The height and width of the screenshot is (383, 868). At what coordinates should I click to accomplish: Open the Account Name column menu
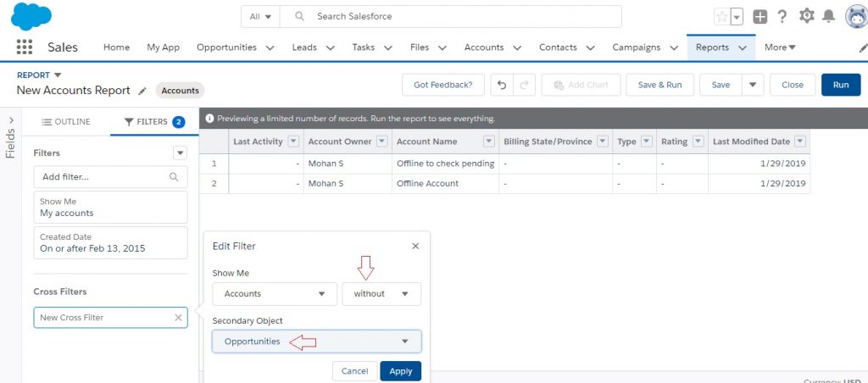[x=489, y=142]
